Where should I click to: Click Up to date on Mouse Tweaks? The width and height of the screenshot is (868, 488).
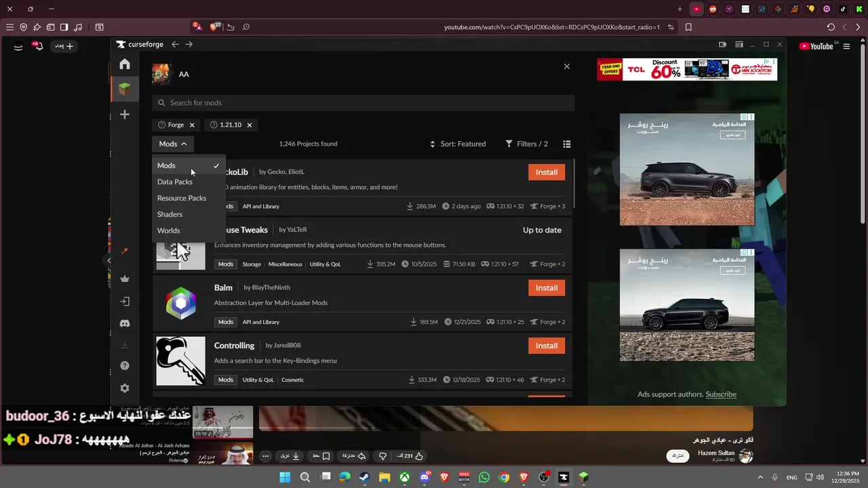coord(542,230)
